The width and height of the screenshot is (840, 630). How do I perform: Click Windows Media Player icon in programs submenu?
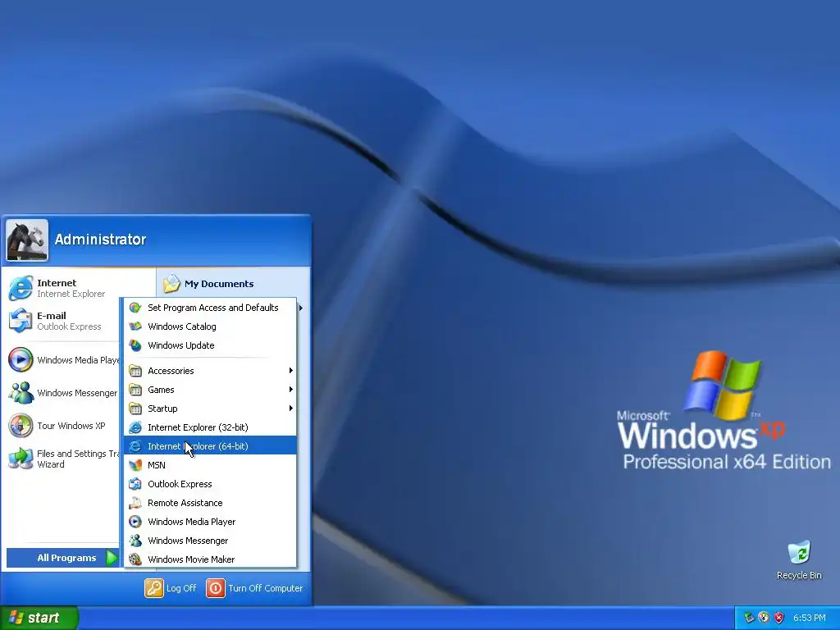pos(135,521)
